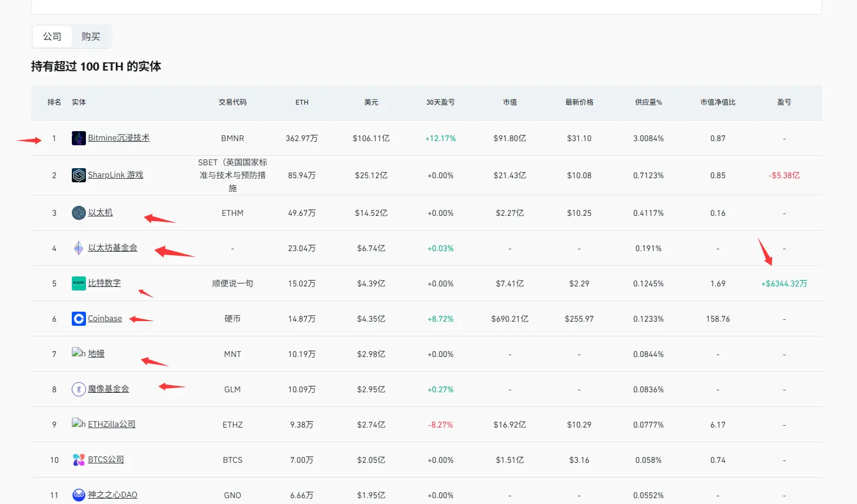Click the 3.0084% supply percentage cell

pyautogui.click(x=649, y=138)
